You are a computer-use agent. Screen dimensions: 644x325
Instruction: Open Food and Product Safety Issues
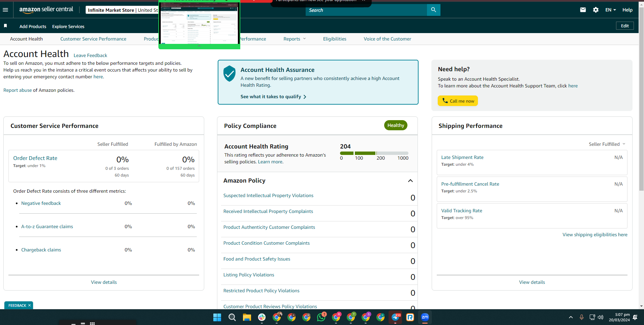click(x=257, y=259)
